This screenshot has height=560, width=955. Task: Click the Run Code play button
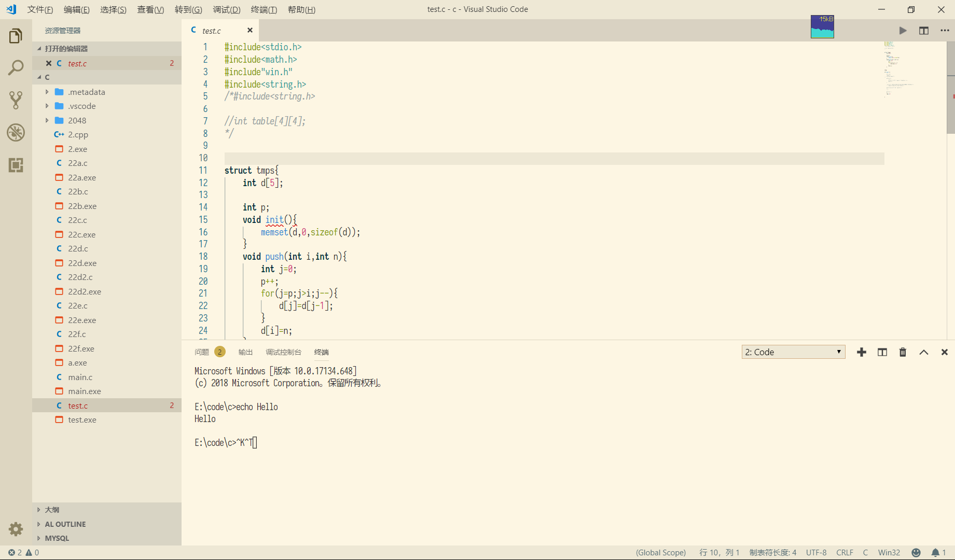point(903,31)
